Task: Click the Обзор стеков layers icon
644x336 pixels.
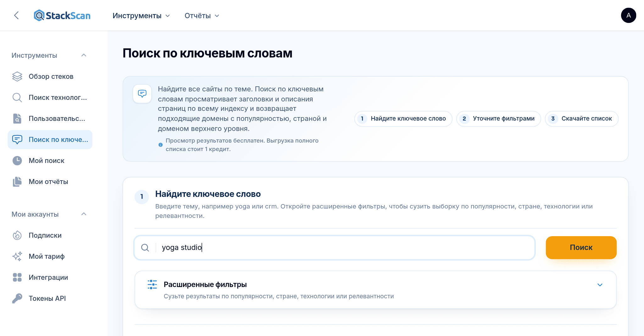Action: 17,77
